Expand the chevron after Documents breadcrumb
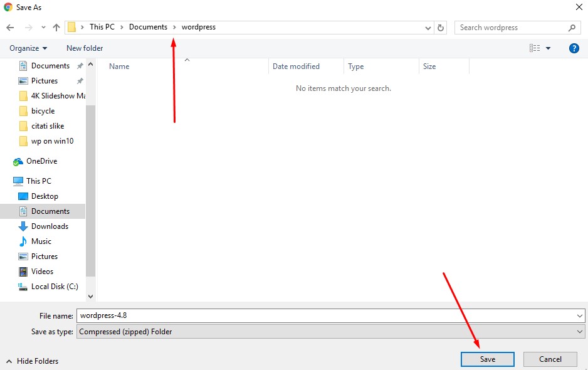Image resolution: width=588 pixels, height=370 pixels. pos(174,28)
